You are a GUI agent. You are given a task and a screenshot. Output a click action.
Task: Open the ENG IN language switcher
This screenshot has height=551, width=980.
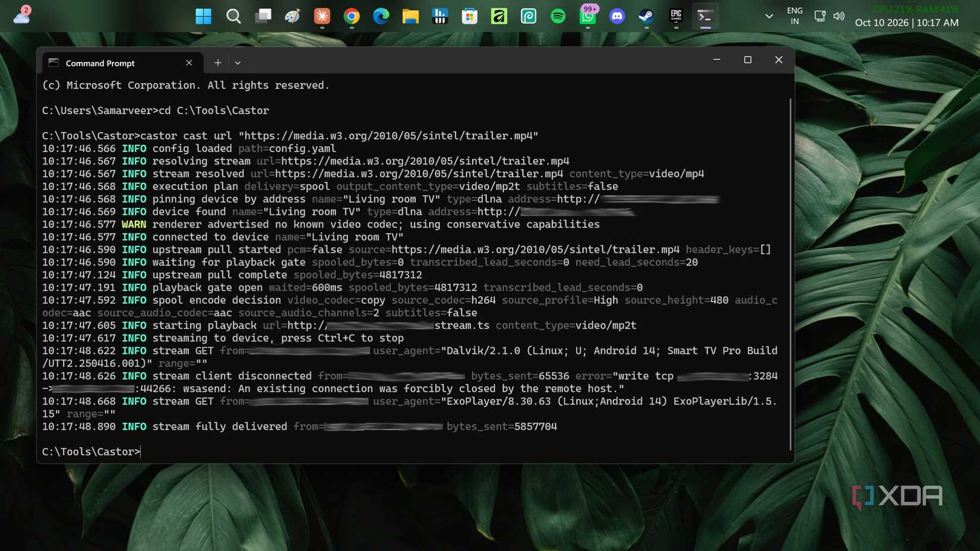pyautogui.click(x=795, y=16)
